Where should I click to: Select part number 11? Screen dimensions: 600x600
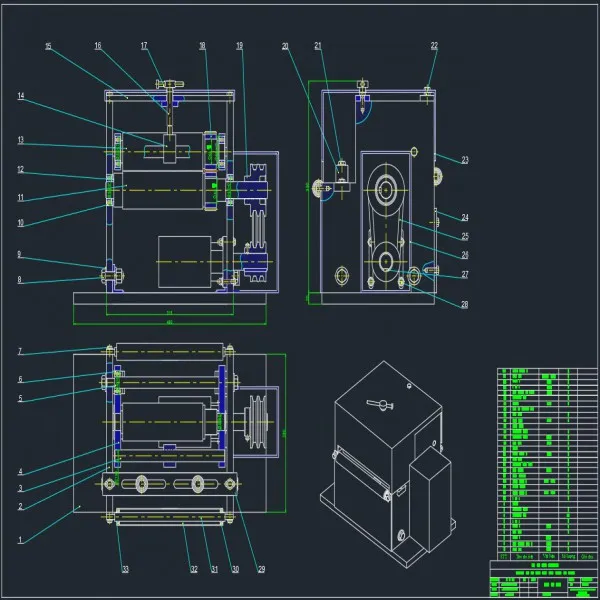click(x=21, y=197)
